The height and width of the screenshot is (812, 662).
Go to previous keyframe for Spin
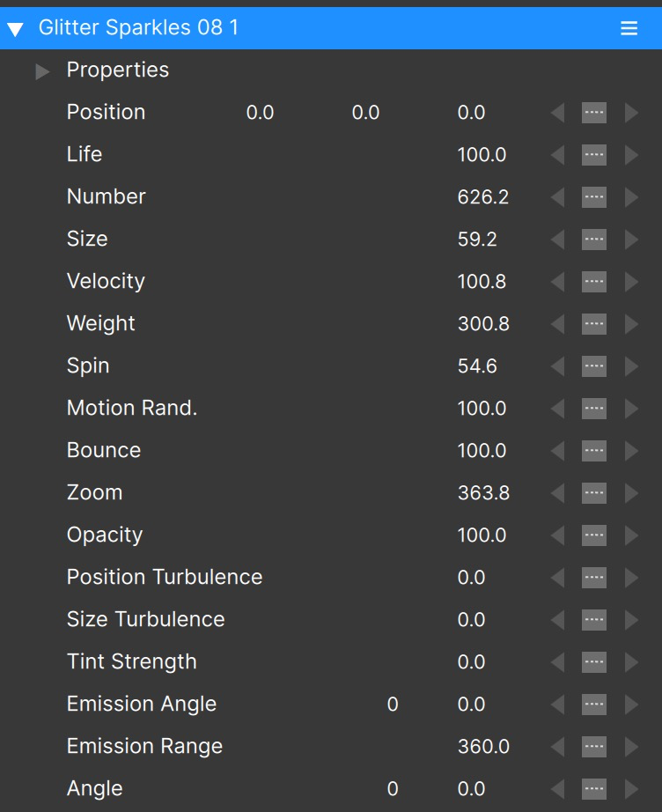557,366
